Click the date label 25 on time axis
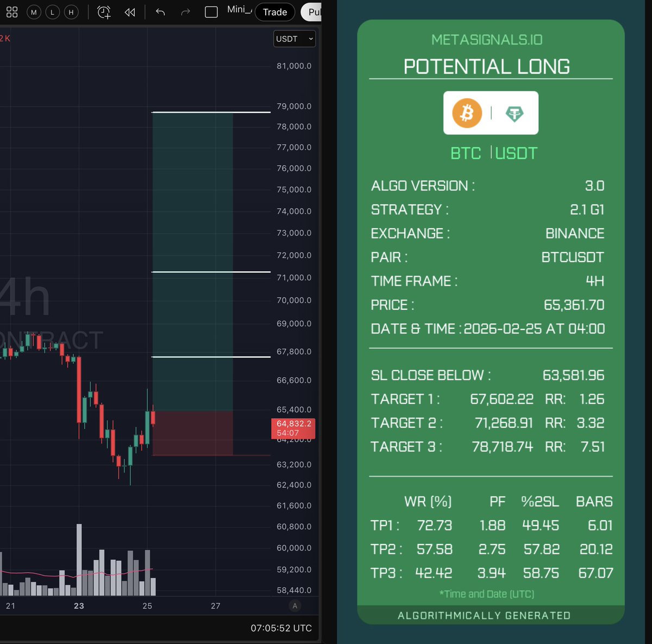The width and height of the screenshot is (652, 644). coord(147,605)
